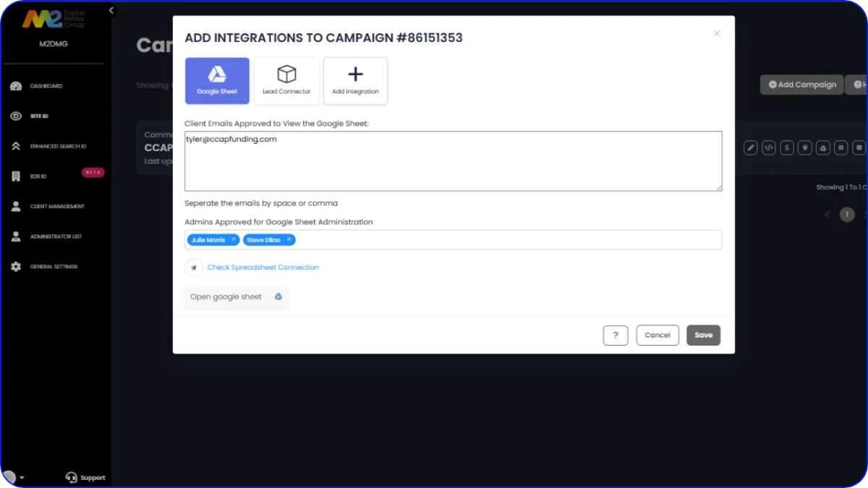Screen dimensions: 868x488
Task: Select the Lead Connector integration tile
Action: pyautogui.click(x=286, y=81)
